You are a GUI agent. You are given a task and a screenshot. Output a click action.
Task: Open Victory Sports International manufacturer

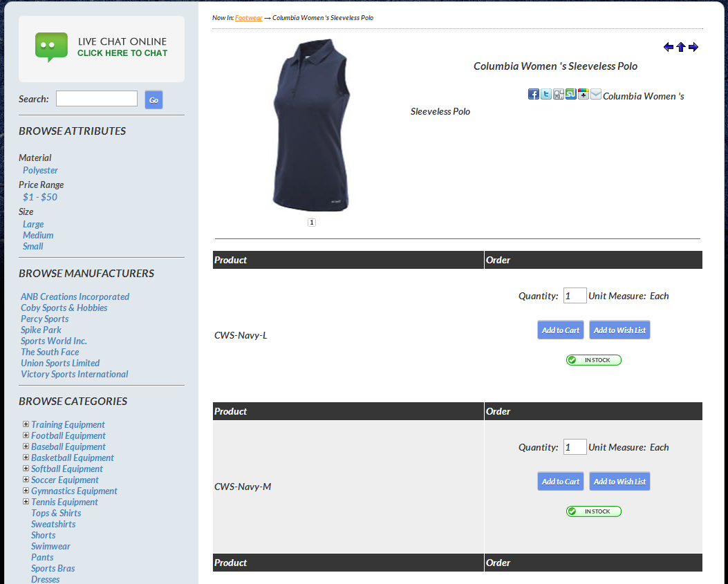74,374
